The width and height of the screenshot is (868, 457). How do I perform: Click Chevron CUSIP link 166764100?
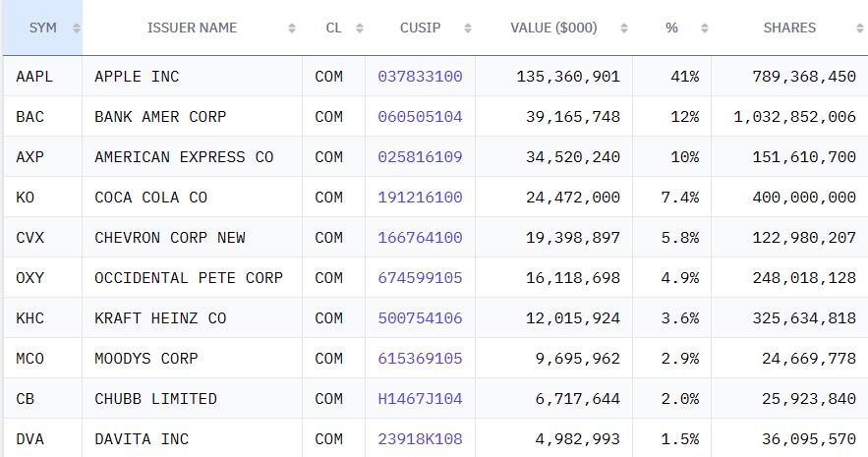(x=420, y=238)
